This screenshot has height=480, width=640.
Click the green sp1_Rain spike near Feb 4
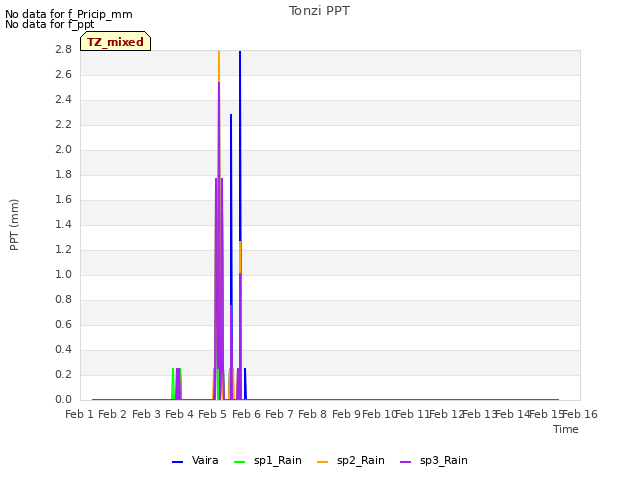point(173,384)
